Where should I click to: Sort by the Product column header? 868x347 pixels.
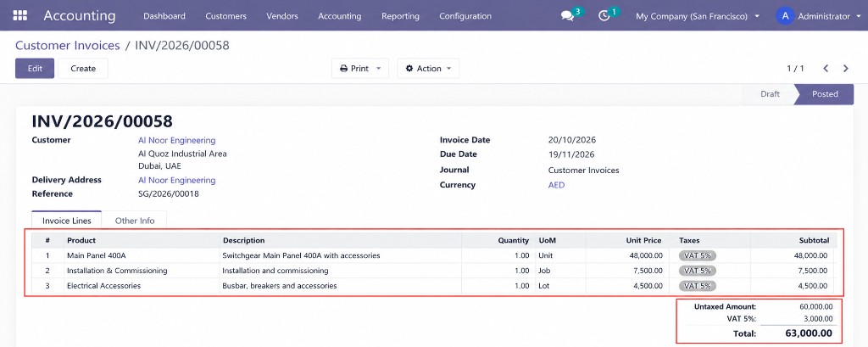tap(81, 240)
